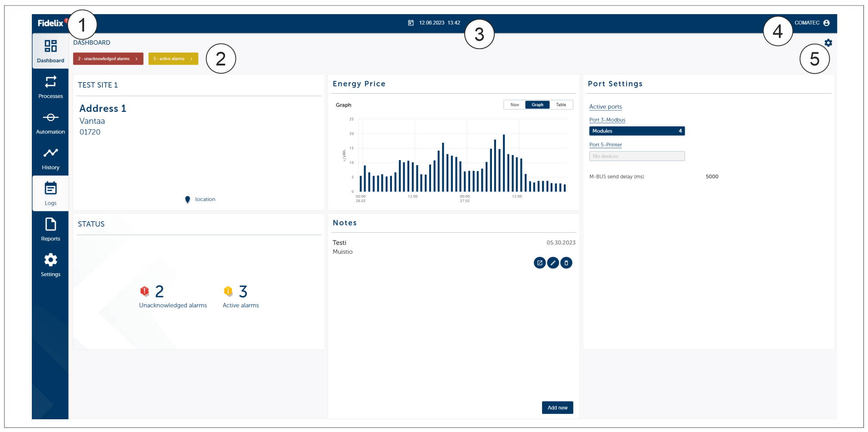This screenshot has height=432, width=868.
Task: Click the Fidelix logo
Action: tap(51, 23)
